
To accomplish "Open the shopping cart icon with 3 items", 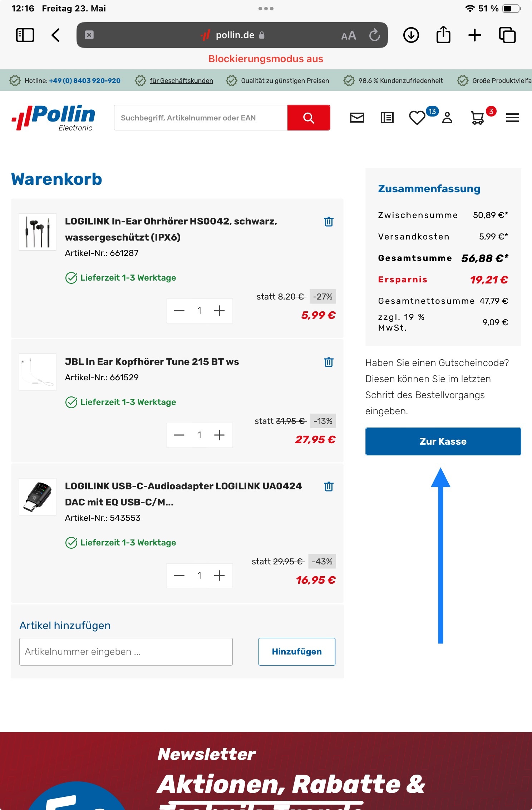I will (x=477, y=118).
